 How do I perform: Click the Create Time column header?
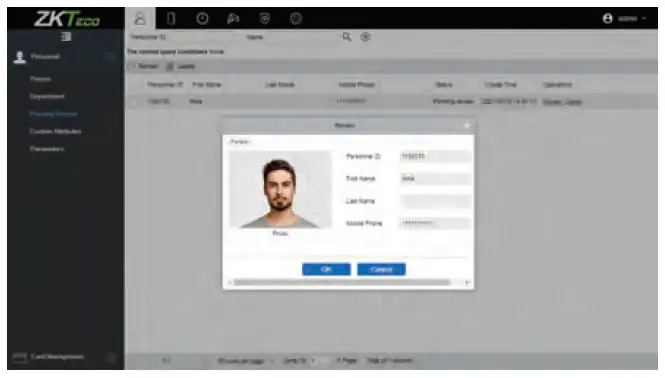[x=501, y=85]
